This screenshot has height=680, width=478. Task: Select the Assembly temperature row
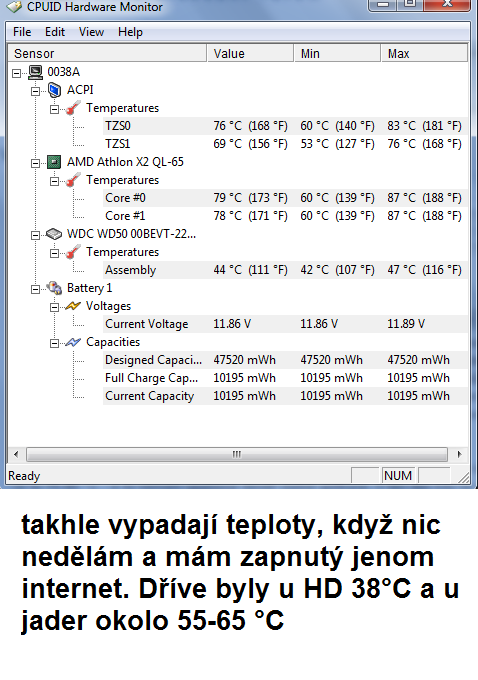pyautogui.click(x=285, y=270)
